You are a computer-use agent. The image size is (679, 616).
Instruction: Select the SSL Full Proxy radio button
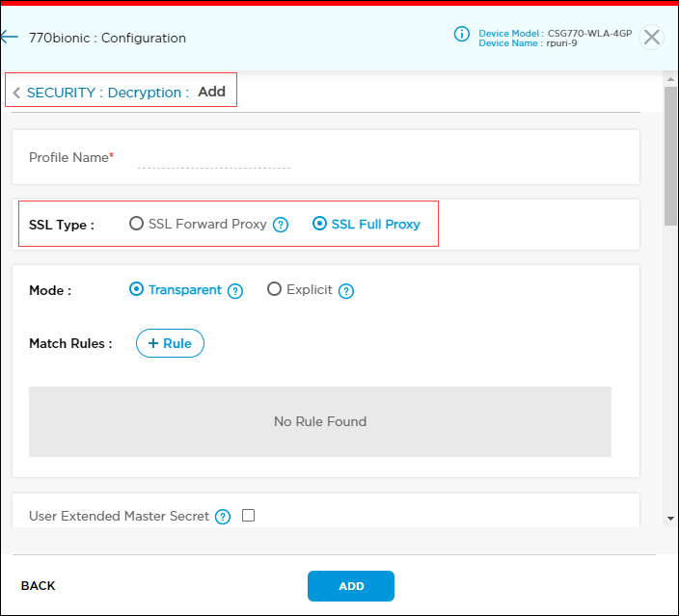pyautogui.click(x=320, y=224)
